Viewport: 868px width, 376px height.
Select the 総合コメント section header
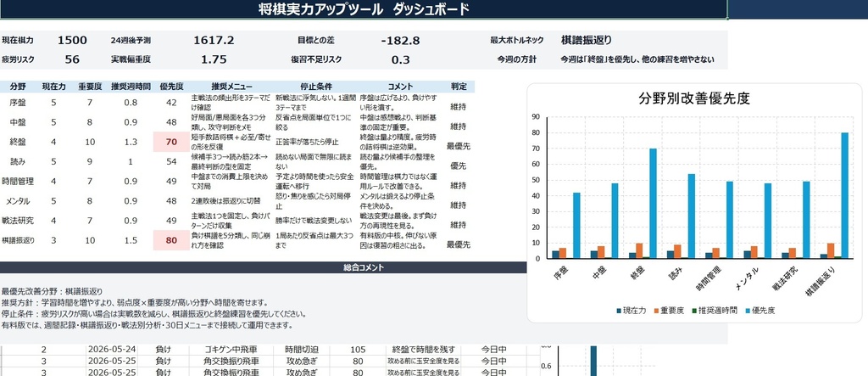[364, 267]
